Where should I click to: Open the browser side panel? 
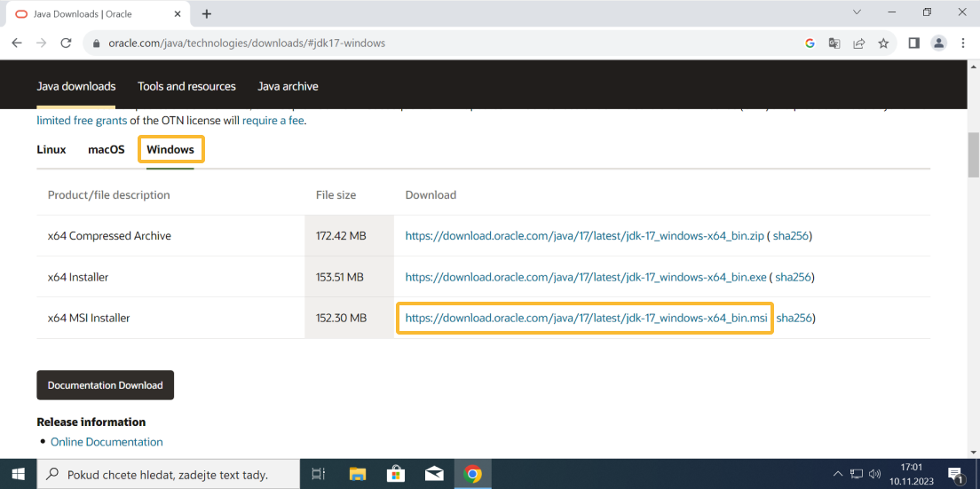(x=913, y=43)
